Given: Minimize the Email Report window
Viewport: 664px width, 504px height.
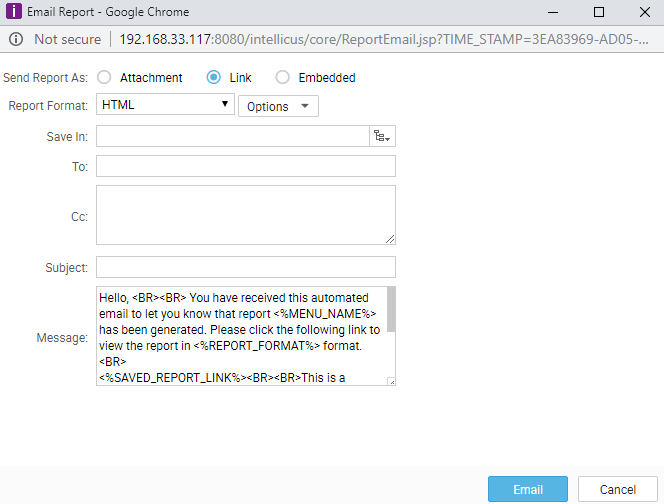Looking at the screenshot, I should pyautogui.click(x=553, y=12).
